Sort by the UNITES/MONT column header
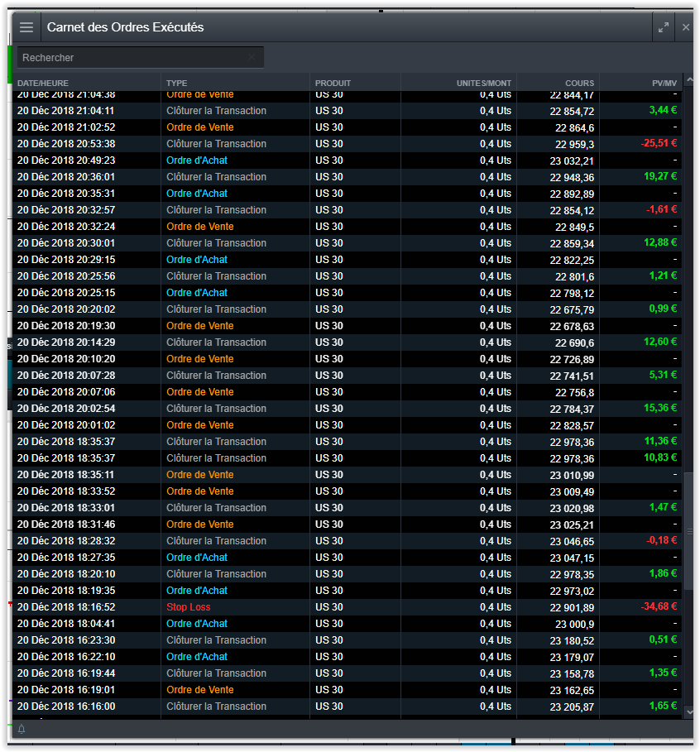This screenshot has width=700, height=752. pos(483,83)
